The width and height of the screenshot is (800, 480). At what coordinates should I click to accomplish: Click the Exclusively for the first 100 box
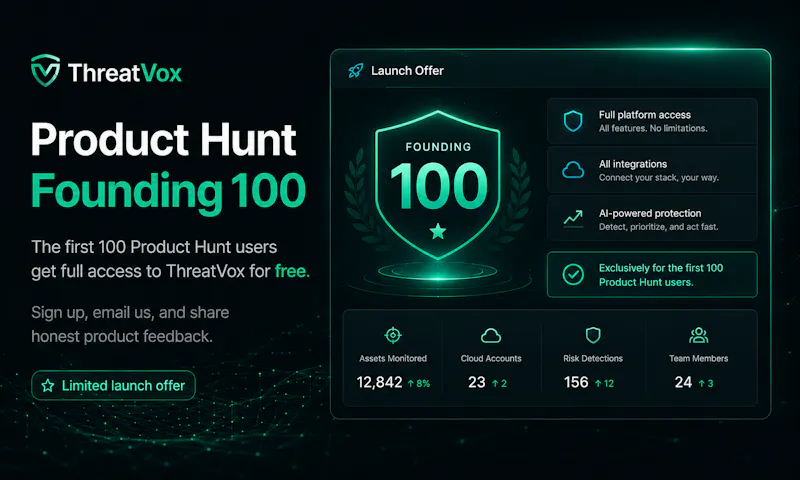(x=652, y=274)
